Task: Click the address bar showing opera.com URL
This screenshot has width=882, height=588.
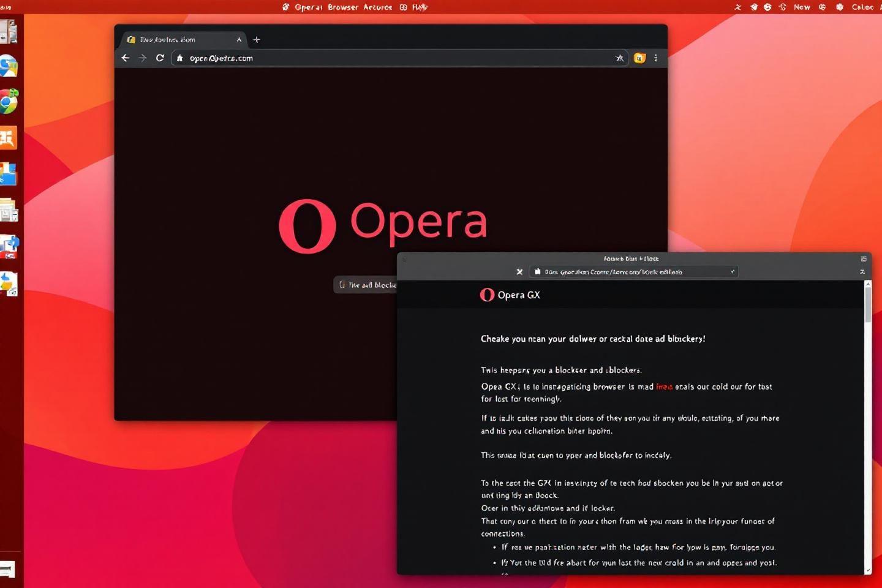Action: point(399,58)
